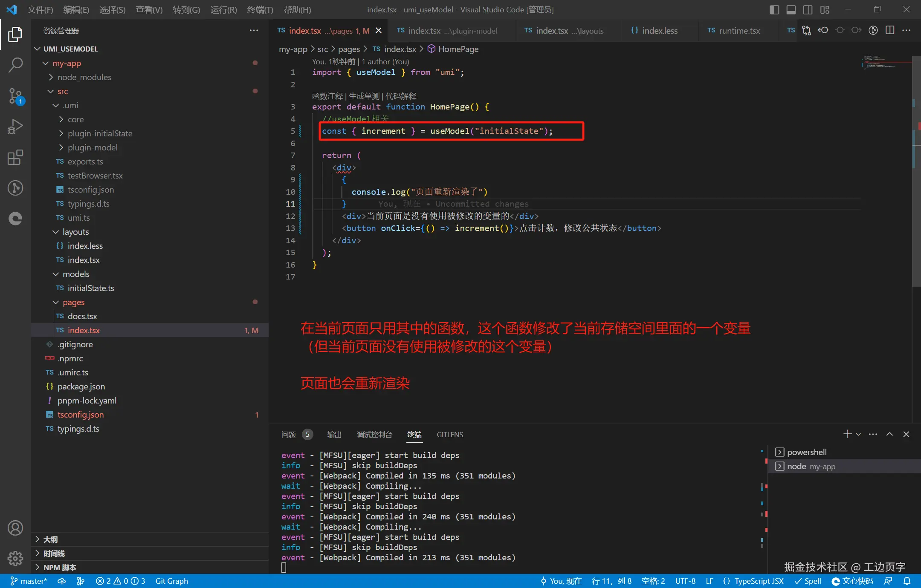Open the Search view in activity bar

15,65
